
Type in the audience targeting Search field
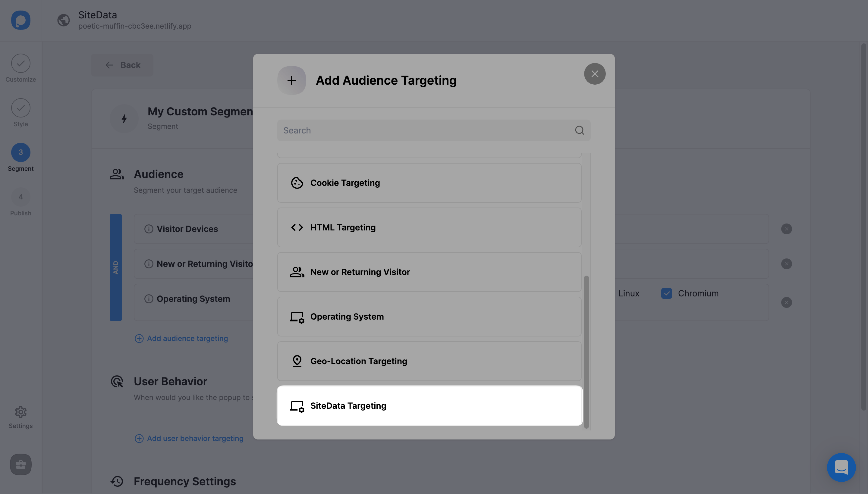click(x=424, y=130)
